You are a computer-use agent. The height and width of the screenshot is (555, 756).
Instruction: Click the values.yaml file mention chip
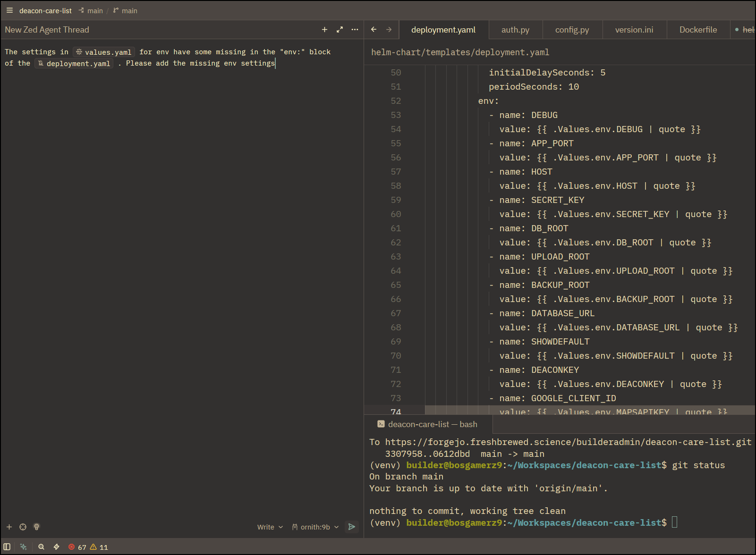104,52
